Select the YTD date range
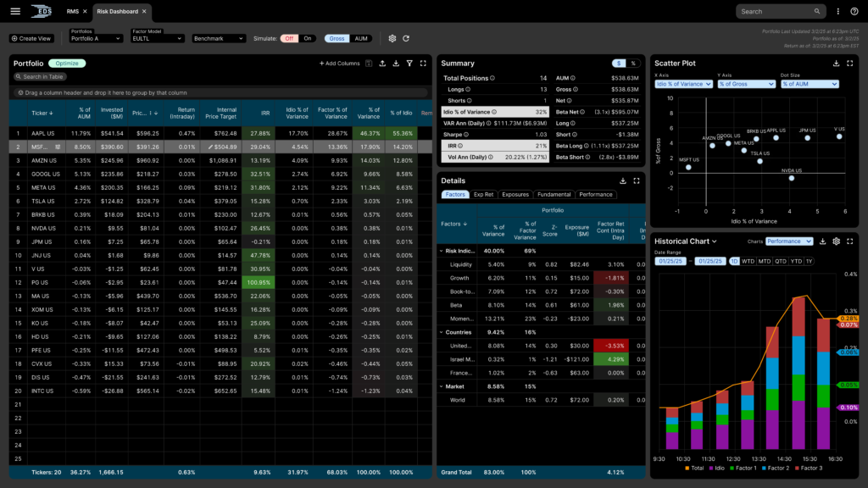The image size is (868, 488). click(796, 261)
